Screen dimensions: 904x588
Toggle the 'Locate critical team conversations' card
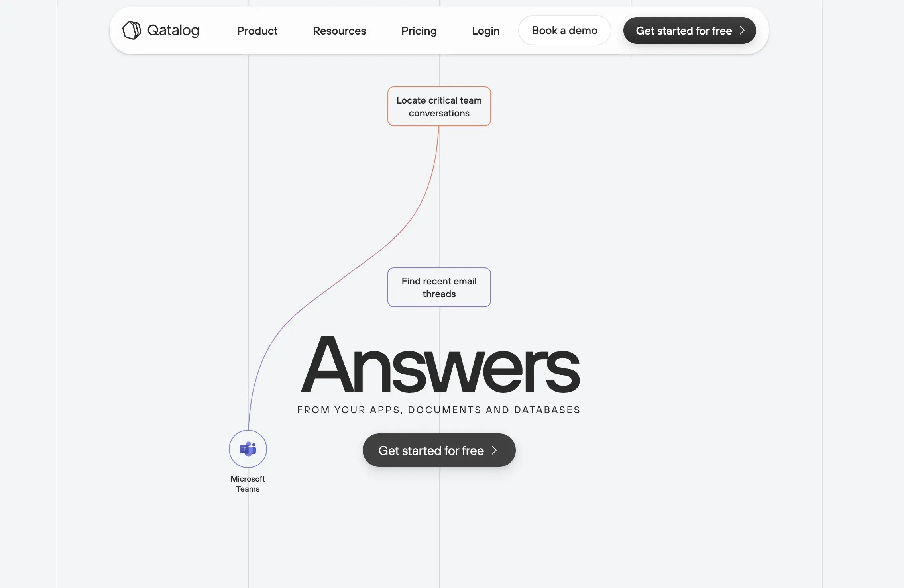[x=439, y=105]
